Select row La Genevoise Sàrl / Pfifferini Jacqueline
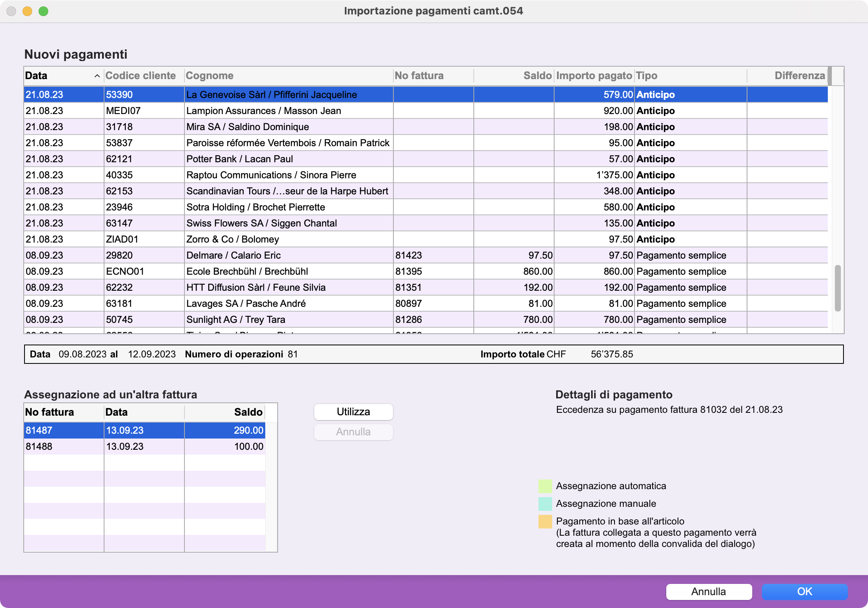This screenshot has width=868, height=608. [x=426, y=94]
